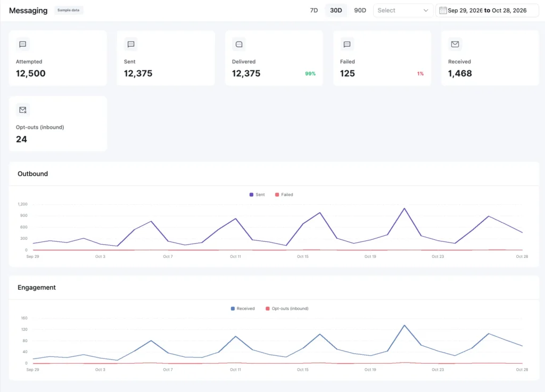Click the Opt-outs value 24
545x392 pixels.
click(x=21, y=139)
